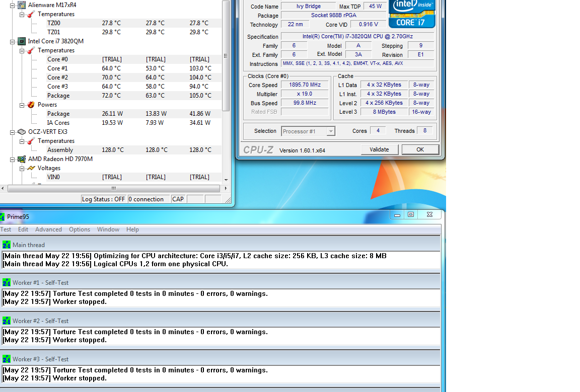Click the CAP status bar indicator
This screenshot has width=580, height=392.
[x=178, y=199]
